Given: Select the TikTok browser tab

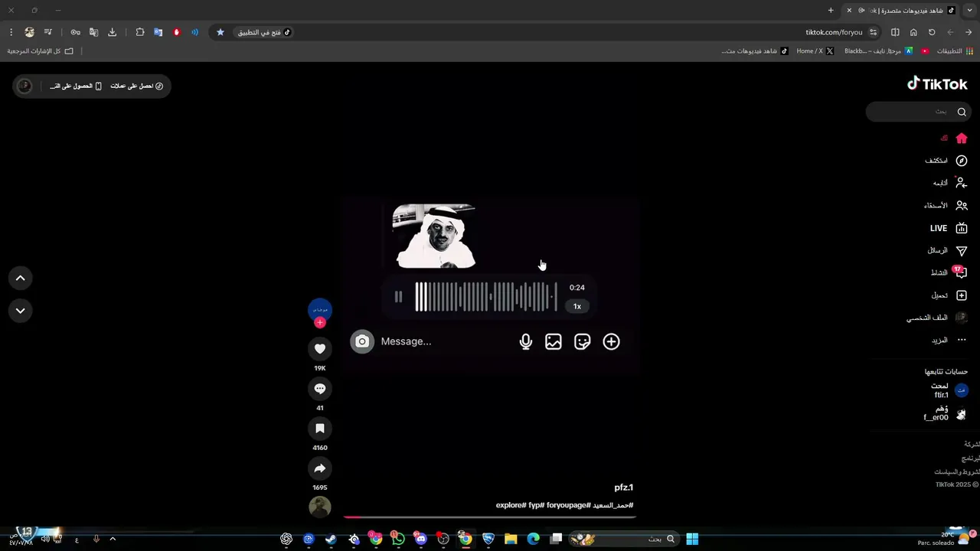Looking at the screenshot, I should click(x=902, y=10).
